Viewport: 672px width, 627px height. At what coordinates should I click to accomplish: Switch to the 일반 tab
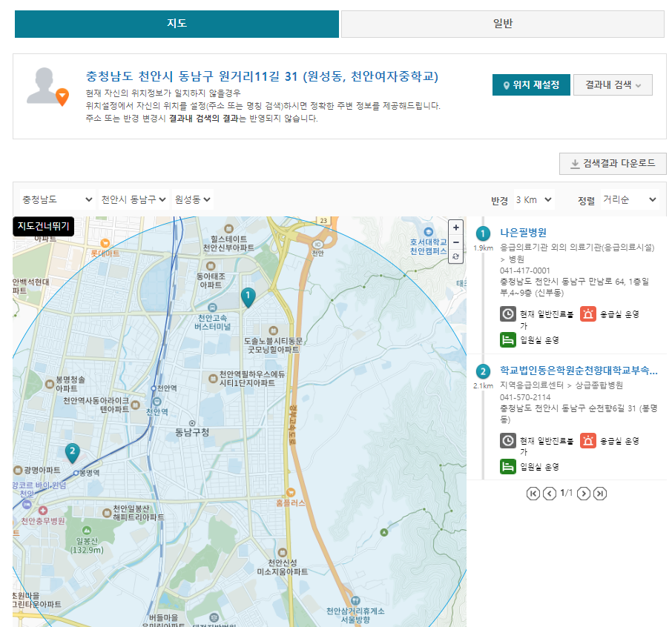503,24
